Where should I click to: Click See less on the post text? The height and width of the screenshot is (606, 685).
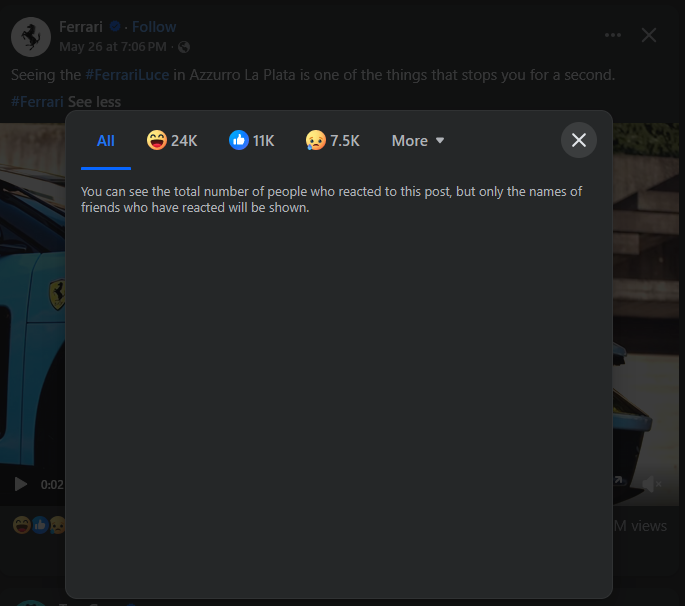click(x=94, y=102)
